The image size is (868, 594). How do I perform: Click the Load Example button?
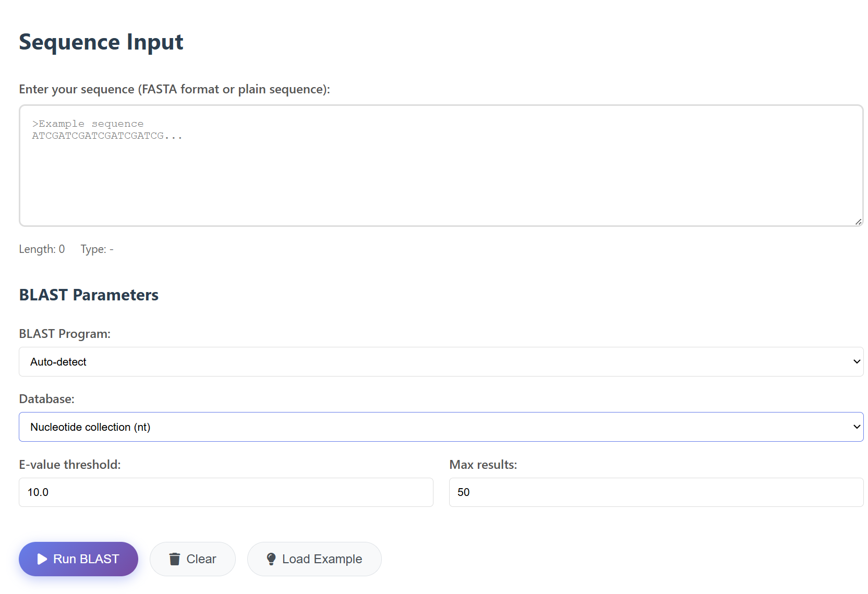tap(314, 559)
